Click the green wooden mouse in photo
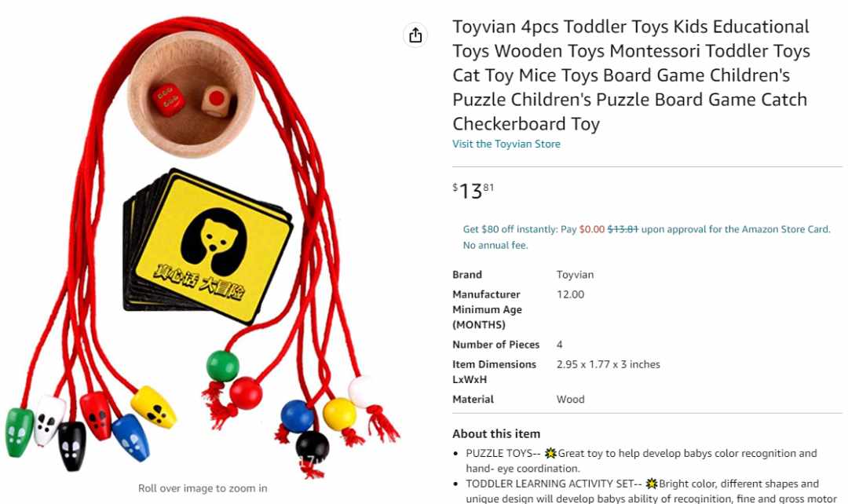Image resolution: width=848 pixels, height=504 pixels. tap(19, 433)
